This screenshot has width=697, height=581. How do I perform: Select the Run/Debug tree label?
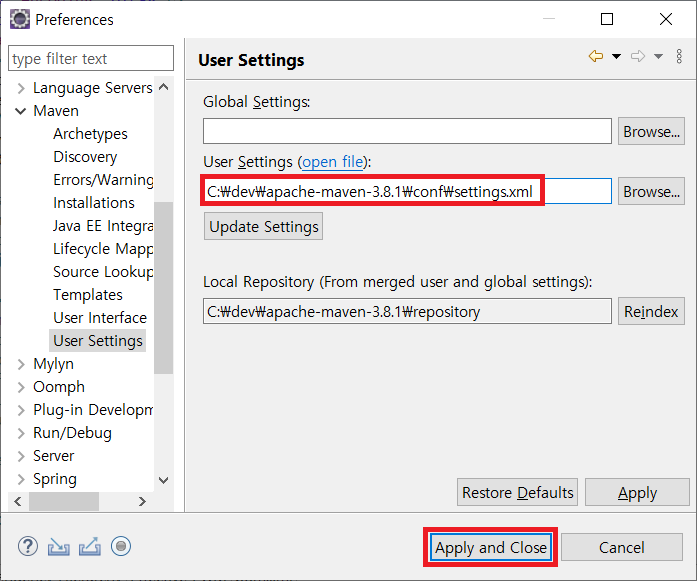click(72, 433)
